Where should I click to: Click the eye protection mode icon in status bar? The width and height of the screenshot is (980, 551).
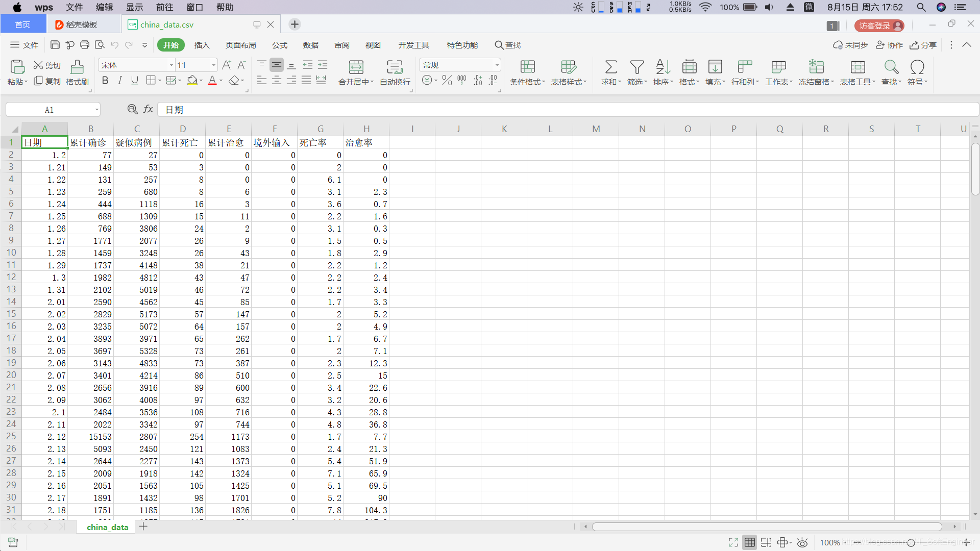tap(802, 542)
